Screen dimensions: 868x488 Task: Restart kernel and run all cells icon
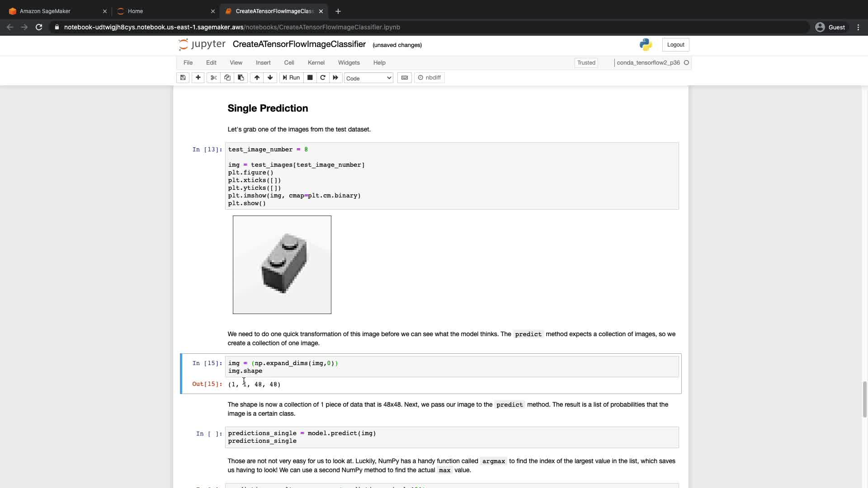click(x=335, y=78)
